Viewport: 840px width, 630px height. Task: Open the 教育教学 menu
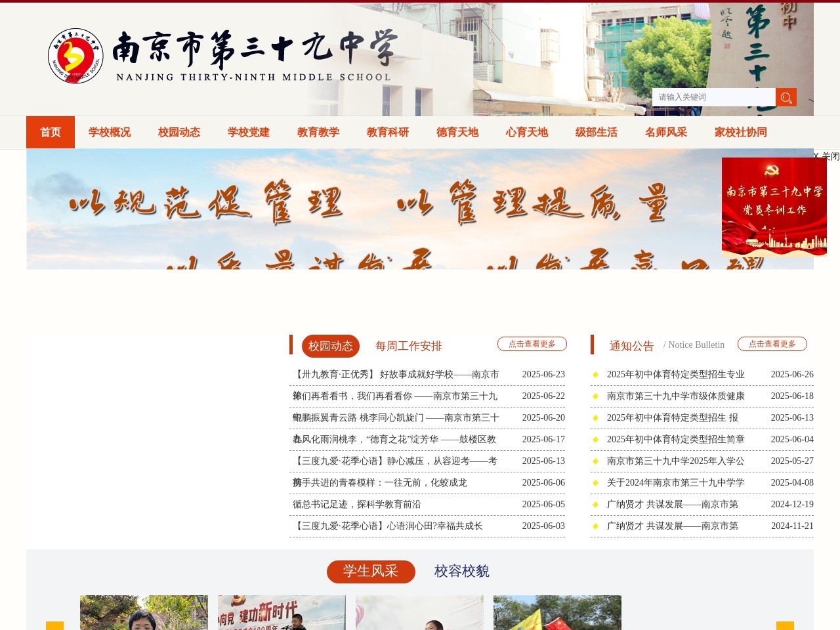(318, 132)
